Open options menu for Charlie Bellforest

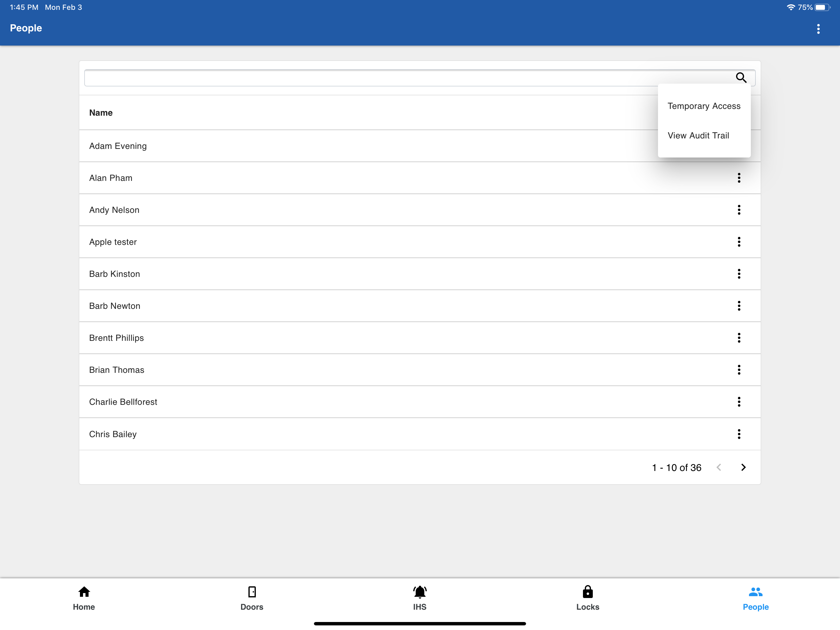click(739, 402)
